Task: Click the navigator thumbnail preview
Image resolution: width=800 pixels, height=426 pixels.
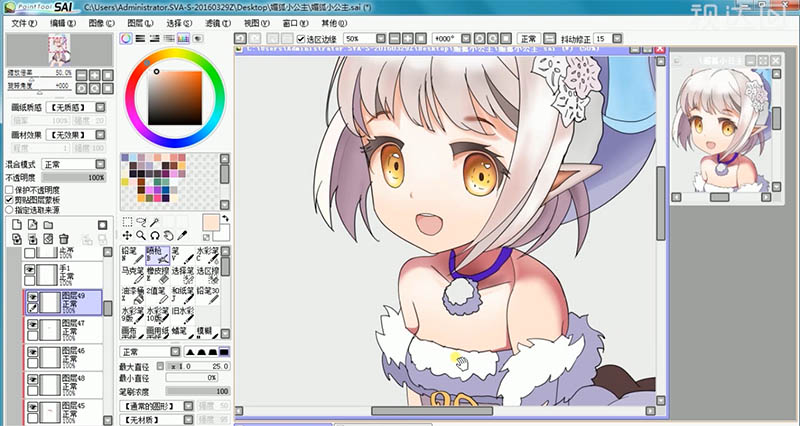Action: (x=60, y=49)
